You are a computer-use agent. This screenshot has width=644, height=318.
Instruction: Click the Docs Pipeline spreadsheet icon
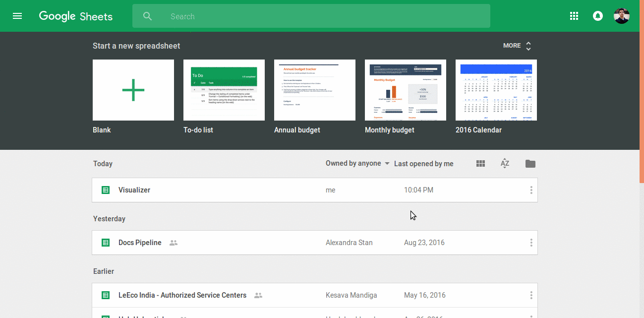[106, 243]
